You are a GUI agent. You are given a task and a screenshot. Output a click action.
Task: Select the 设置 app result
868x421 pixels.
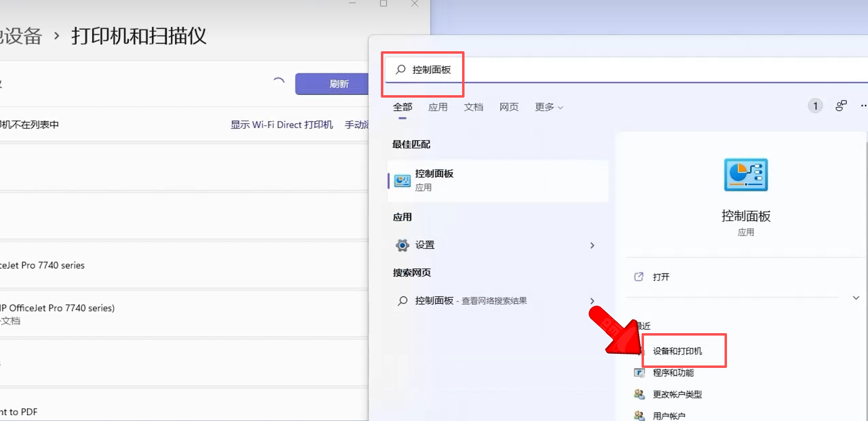(498, 245)
